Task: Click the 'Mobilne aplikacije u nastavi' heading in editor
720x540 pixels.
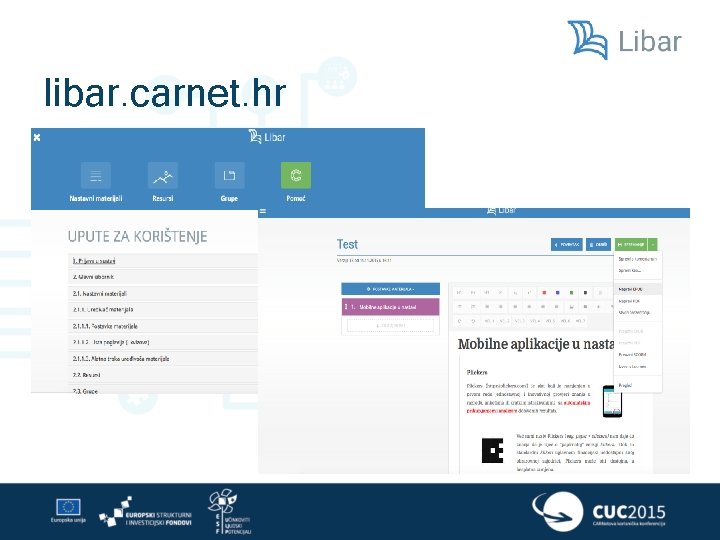Action: point(535,344)
